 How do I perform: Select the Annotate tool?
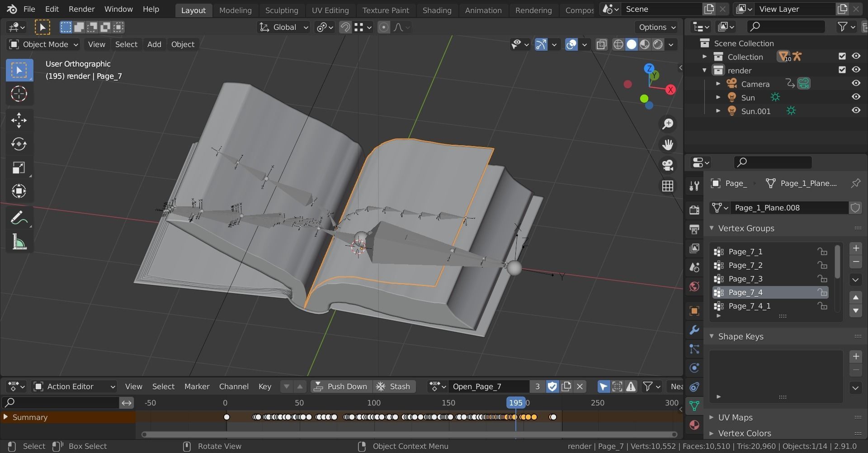coord(19,218)
